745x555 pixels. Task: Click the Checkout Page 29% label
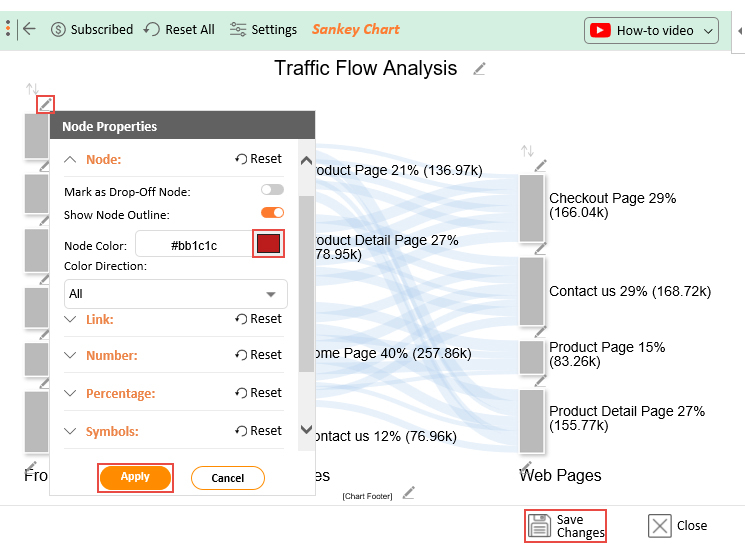(x=612, y=205)
